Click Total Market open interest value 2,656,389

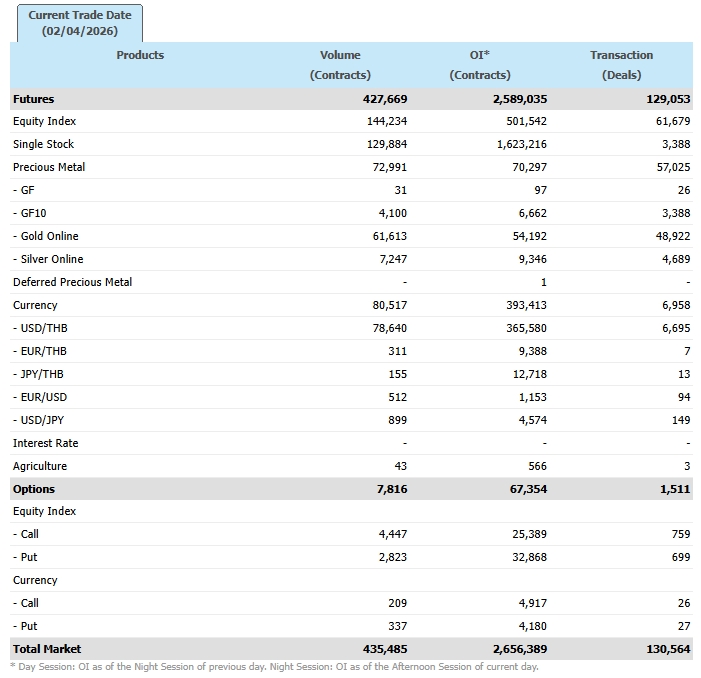click(x=519, y=649)
